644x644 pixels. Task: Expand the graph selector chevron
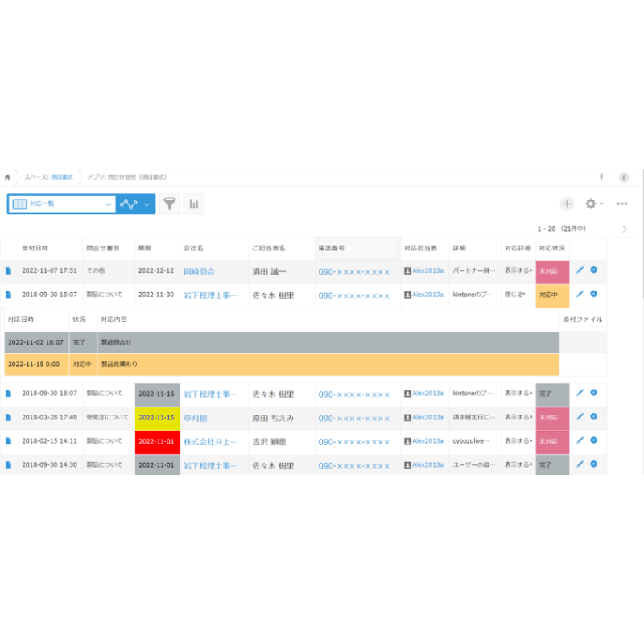(147, 204)
